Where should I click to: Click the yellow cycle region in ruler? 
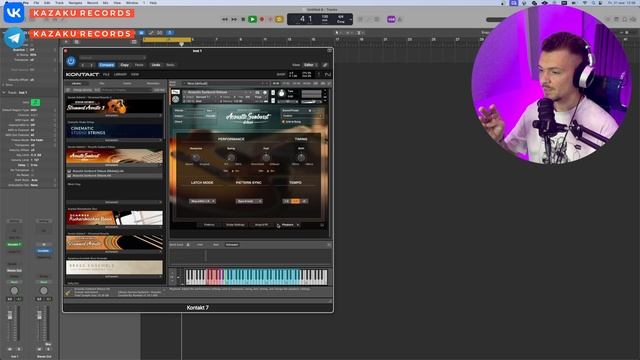[x=167, y=40]
